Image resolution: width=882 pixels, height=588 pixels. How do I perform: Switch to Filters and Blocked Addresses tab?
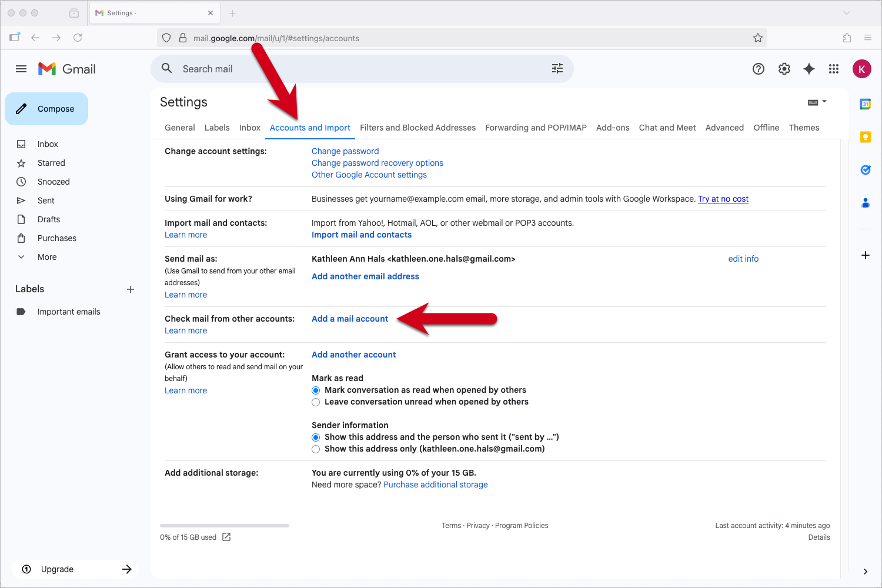[x=417, y=128]
